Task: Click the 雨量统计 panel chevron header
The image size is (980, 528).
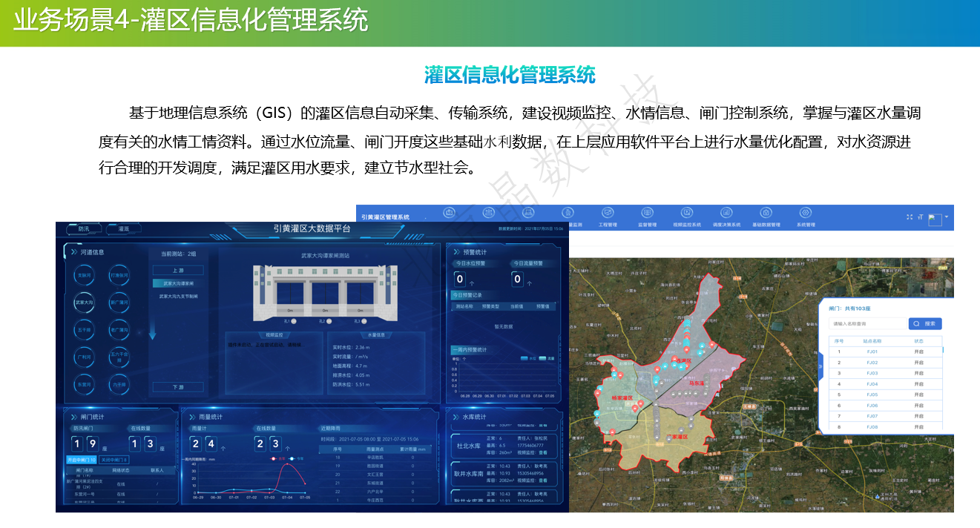Action: [205, 417]
